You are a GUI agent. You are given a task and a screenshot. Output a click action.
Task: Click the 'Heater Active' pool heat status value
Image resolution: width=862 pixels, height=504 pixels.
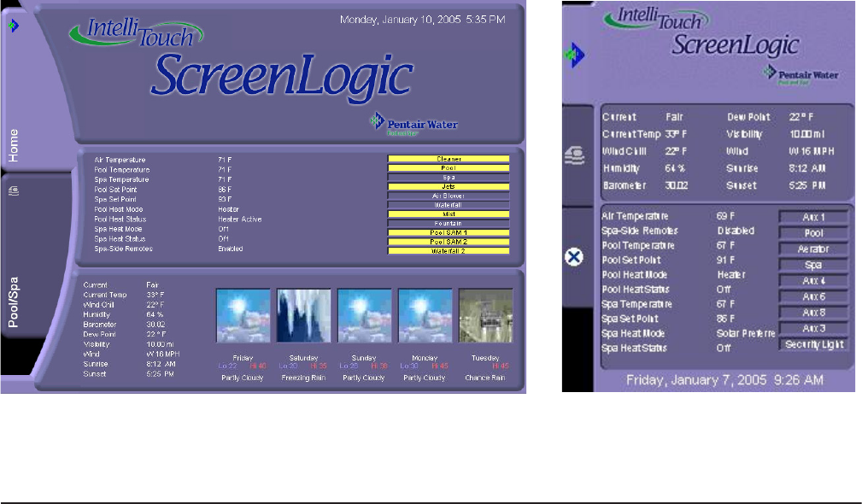pos(240,220)
